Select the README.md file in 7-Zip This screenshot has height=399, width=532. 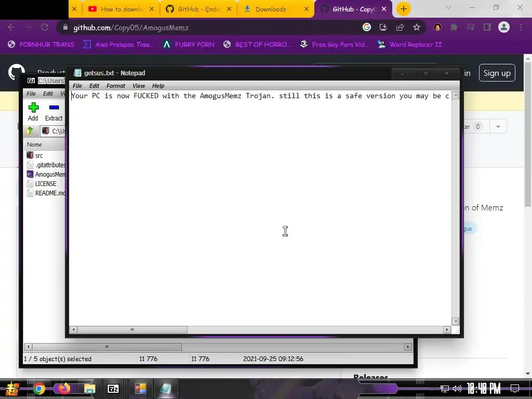click(x=46, y=193)
